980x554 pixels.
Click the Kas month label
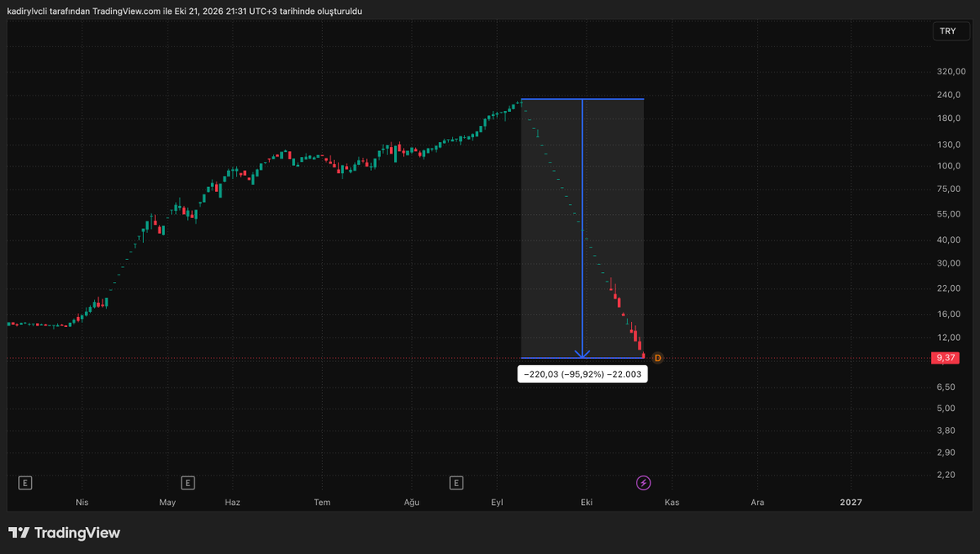[672, 503]
